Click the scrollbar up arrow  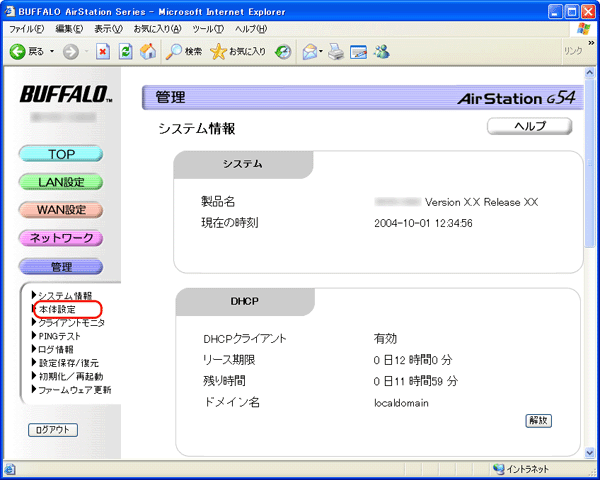[x=590, y=72]
